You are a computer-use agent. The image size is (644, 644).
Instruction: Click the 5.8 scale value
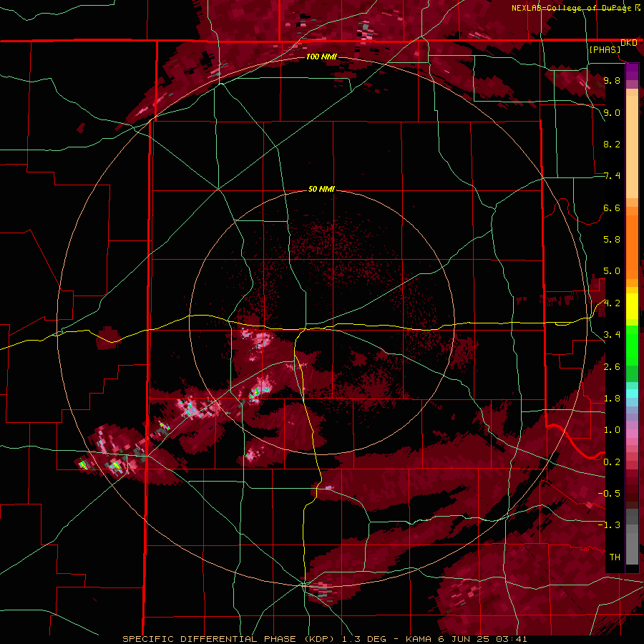(x=612, y=240)
